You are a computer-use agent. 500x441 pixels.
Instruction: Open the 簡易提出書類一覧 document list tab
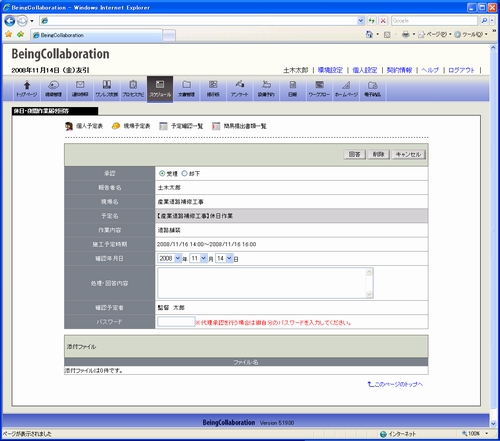point(239,126)
